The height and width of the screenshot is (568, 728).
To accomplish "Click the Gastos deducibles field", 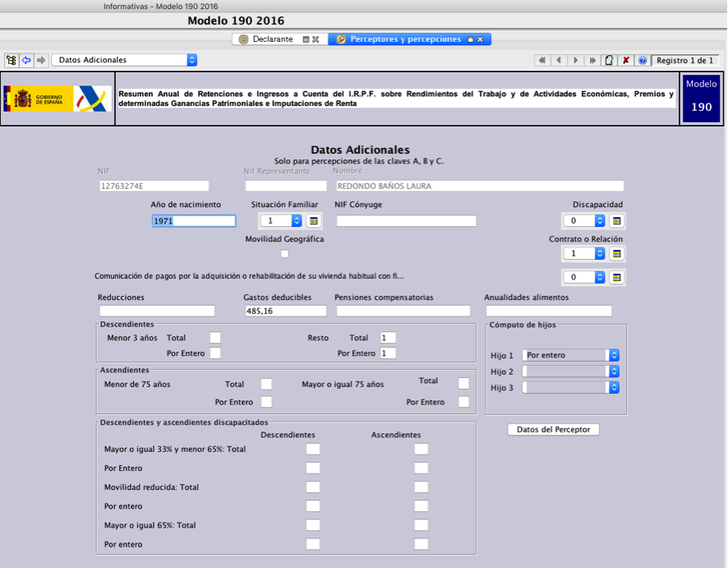I will pyautogui.click(x=286, y=311).
